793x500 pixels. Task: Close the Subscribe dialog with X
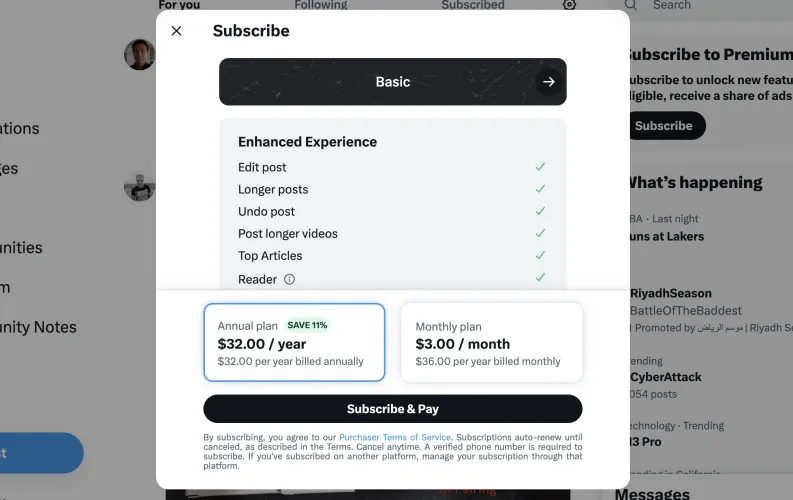[x=177, y=31]
